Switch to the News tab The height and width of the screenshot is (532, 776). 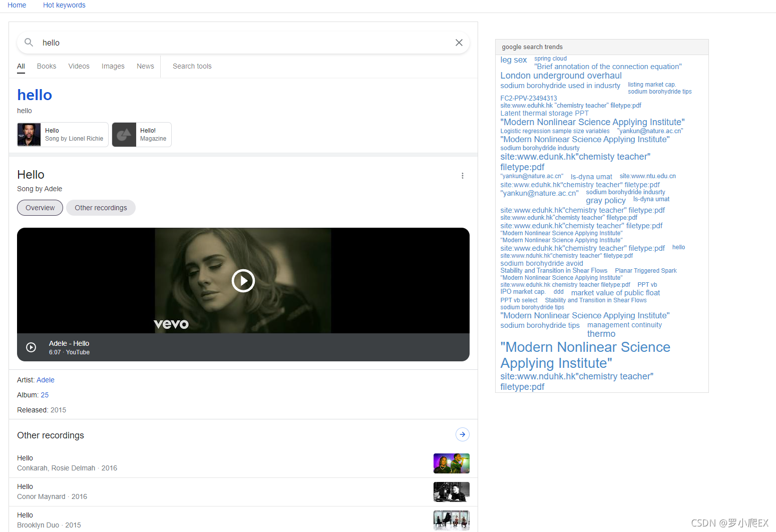(145, 66)
